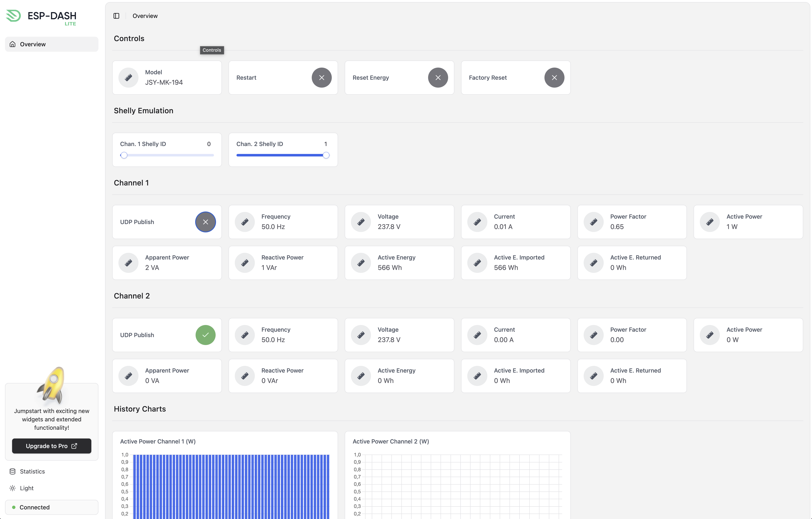Click the ESP-DASH logo icon
812x519 pixels.
tap(14, 16)
